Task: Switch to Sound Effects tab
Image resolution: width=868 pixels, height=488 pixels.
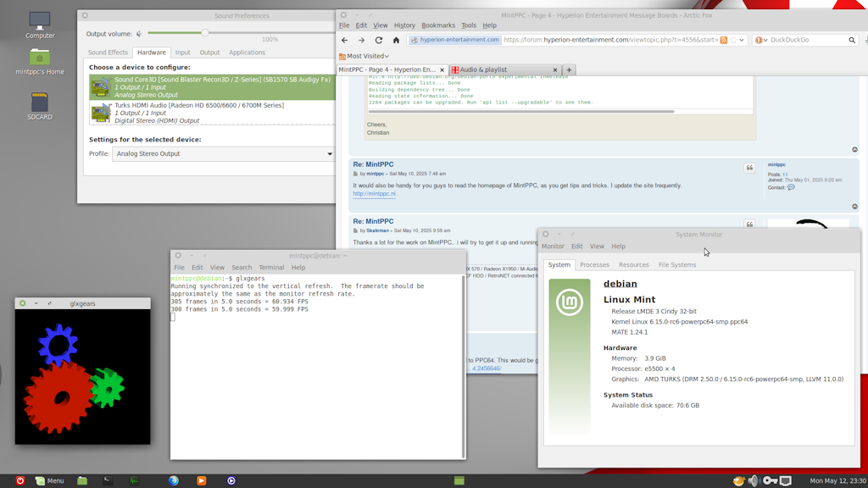Action: point(108,53)
